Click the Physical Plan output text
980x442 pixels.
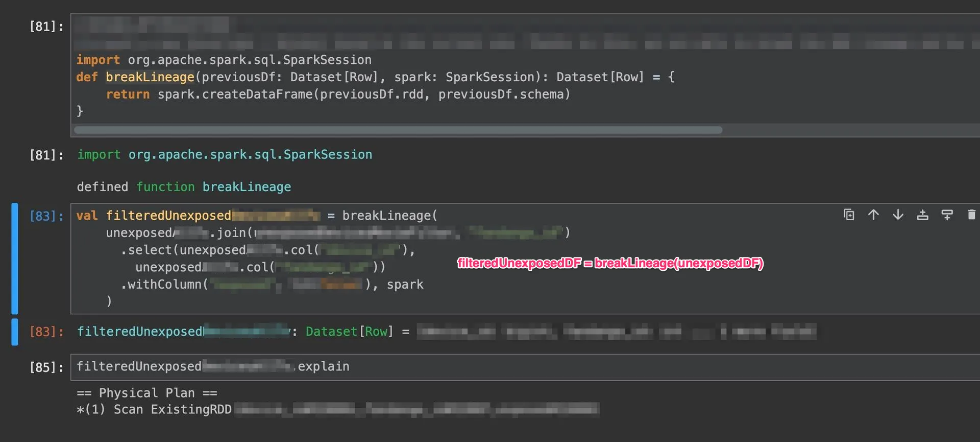pyautogui.click(x=147, y=393)
